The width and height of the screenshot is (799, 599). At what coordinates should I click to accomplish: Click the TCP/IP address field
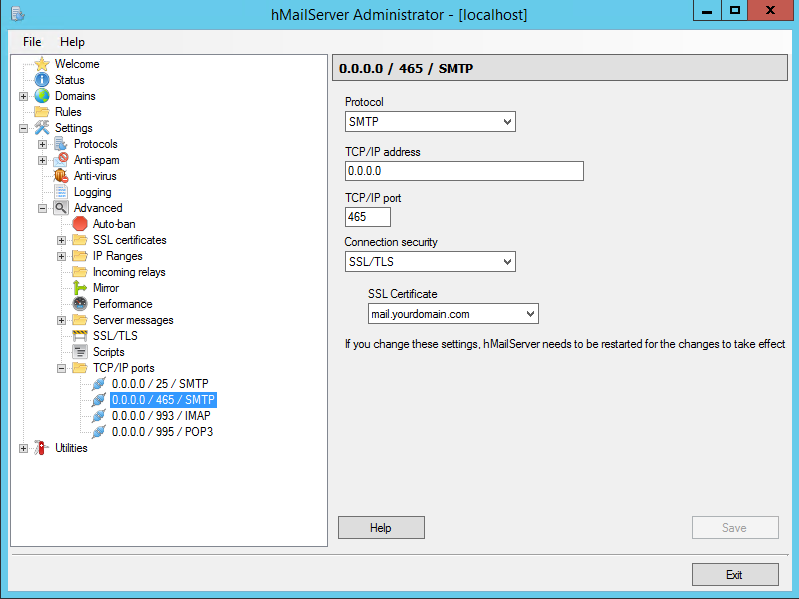tap(464, 171)
